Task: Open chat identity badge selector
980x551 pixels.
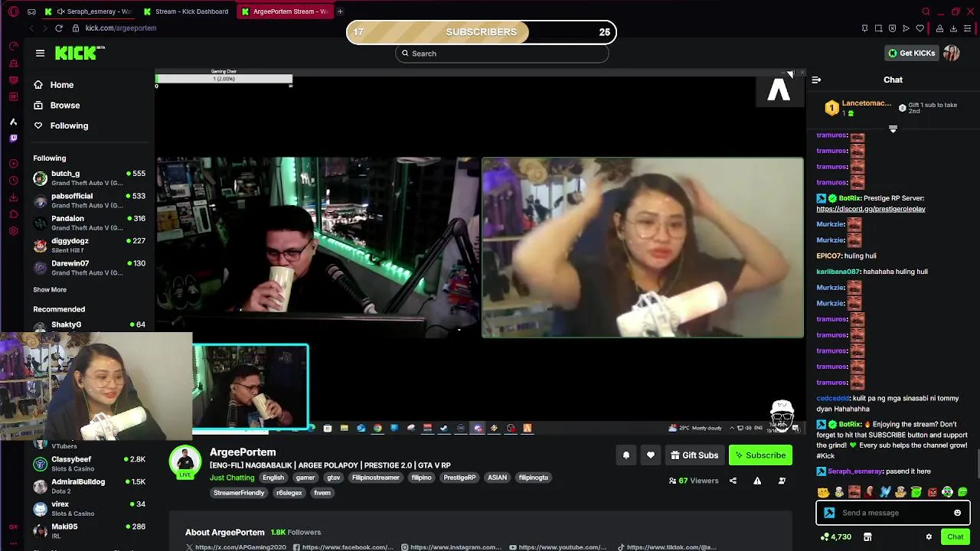Action: click(829, 513)
